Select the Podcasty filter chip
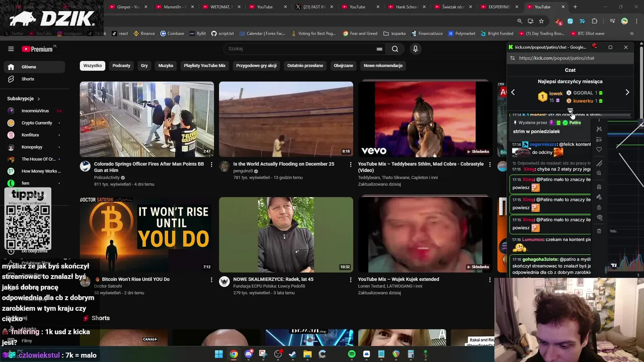644x362 pixels. pyautogui.click(x=121, y=65)
